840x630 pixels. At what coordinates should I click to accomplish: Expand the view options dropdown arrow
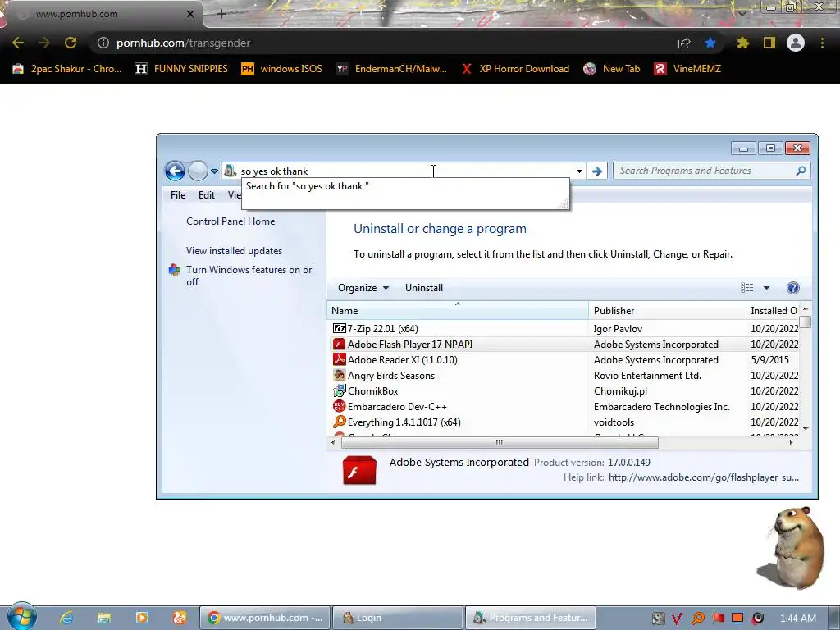767,288
